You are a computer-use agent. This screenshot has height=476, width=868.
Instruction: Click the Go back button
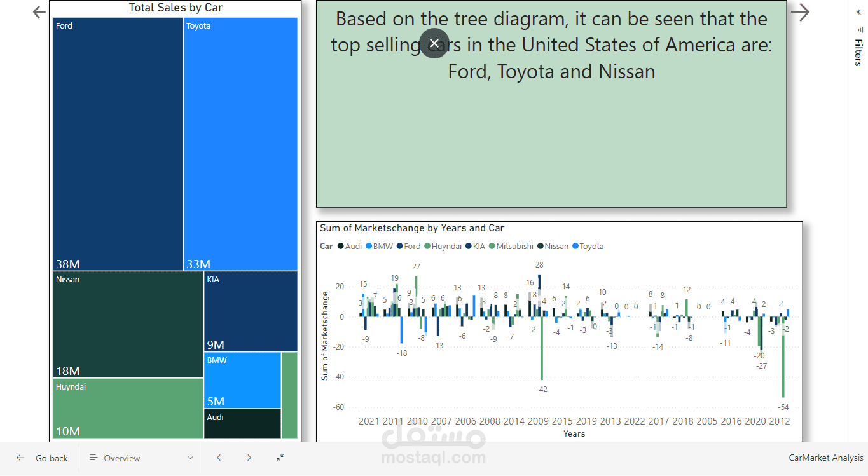43,458
